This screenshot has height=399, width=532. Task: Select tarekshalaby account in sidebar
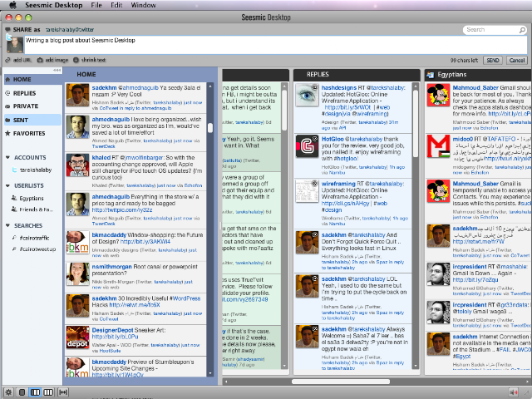36,170
